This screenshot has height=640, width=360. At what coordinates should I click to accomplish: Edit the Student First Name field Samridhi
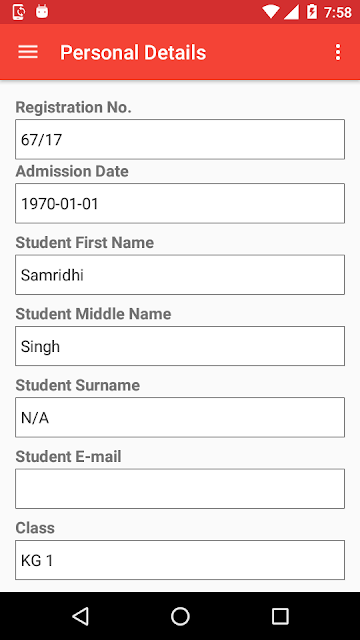(x=180, y=275)
